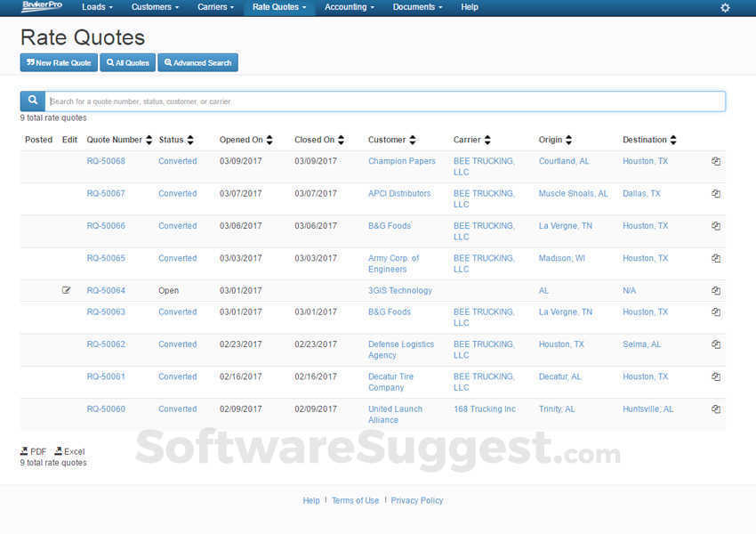The width and height of the screenshot is (756, 534).
Task: Click destination Huntsville, AL
Action: [647, 409]
